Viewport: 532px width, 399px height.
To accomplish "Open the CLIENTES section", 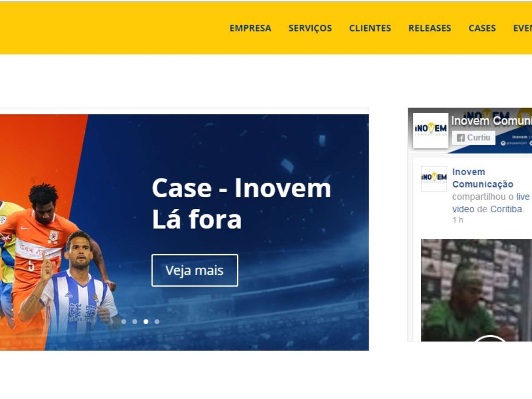I will point(370,28).
